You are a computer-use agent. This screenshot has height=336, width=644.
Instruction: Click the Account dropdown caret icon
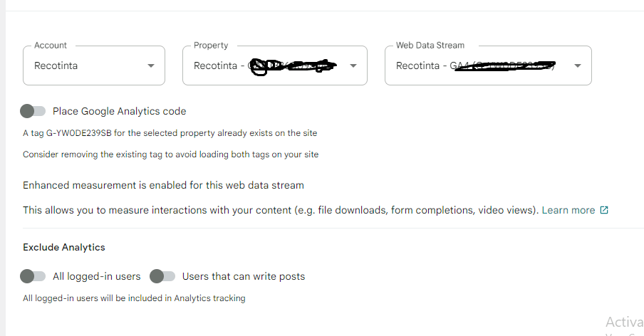151,65
